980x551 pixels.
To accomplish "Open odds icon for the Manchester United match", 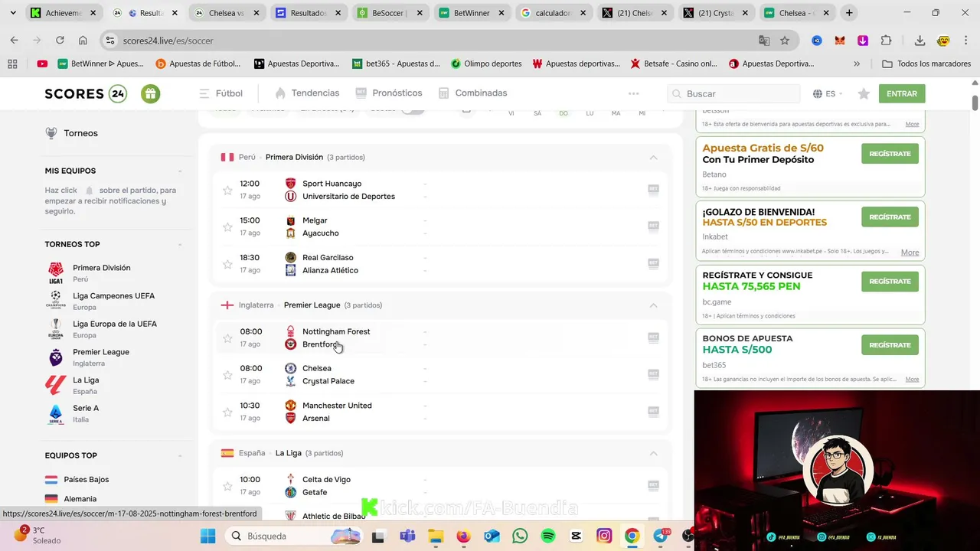I will (x=653, y=411).
